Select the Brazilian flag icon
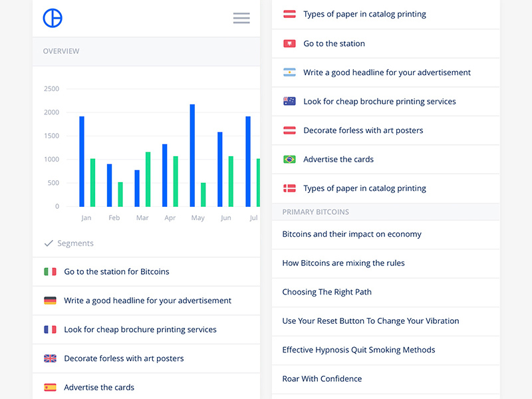This screenshot has height=399, width=532. 289,159
